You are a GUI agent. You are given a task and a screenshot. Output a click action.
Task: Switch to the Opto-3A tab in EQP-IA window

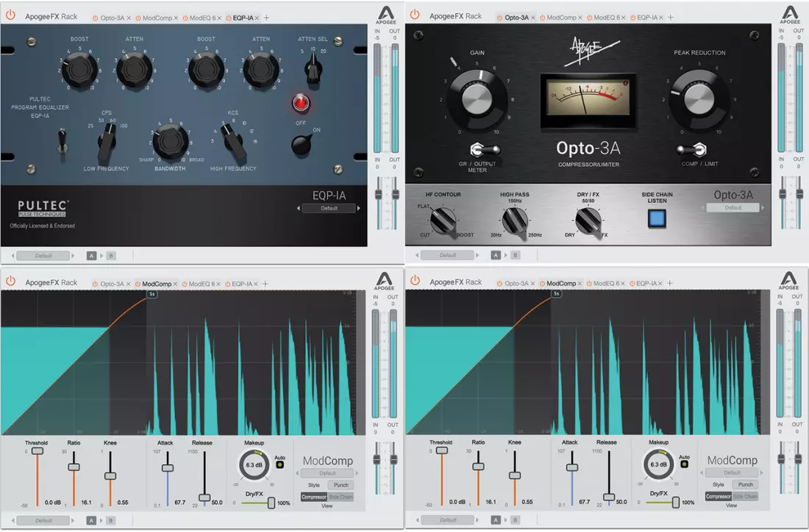coord(112,18)
